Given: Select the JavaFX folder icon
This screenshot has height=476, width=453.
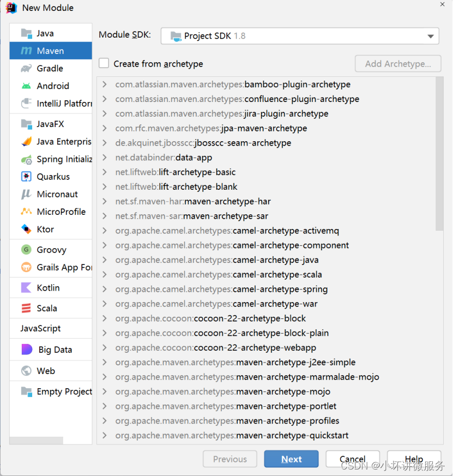Looking at the screenshot, I should point(26,124).
